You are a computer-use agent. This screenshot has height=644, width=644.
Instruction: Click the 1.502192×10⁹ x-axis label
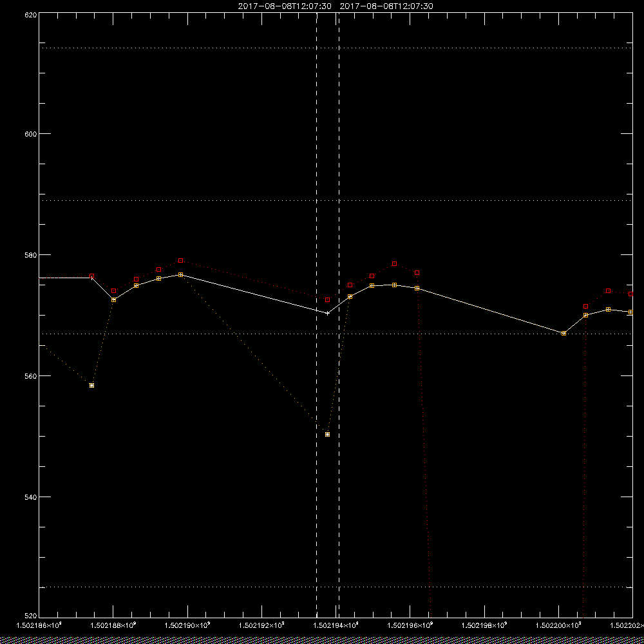(261, 625)
